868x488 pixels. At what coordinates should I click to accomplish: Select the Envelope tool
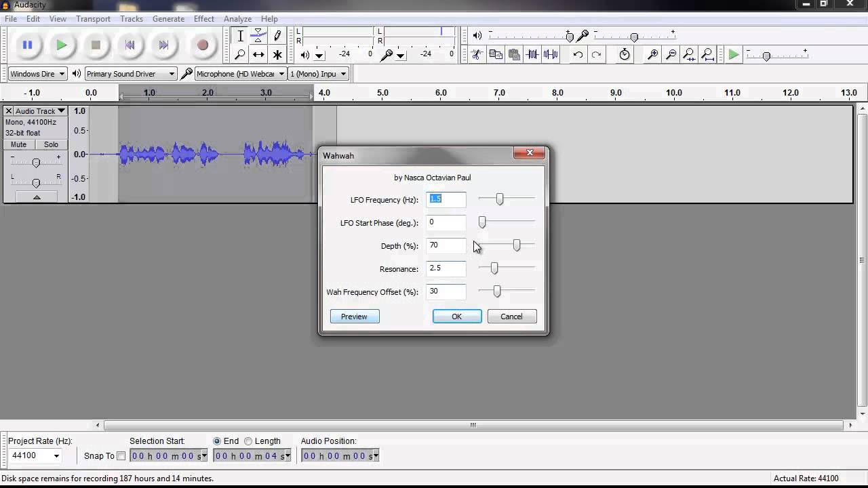point(258,36)
